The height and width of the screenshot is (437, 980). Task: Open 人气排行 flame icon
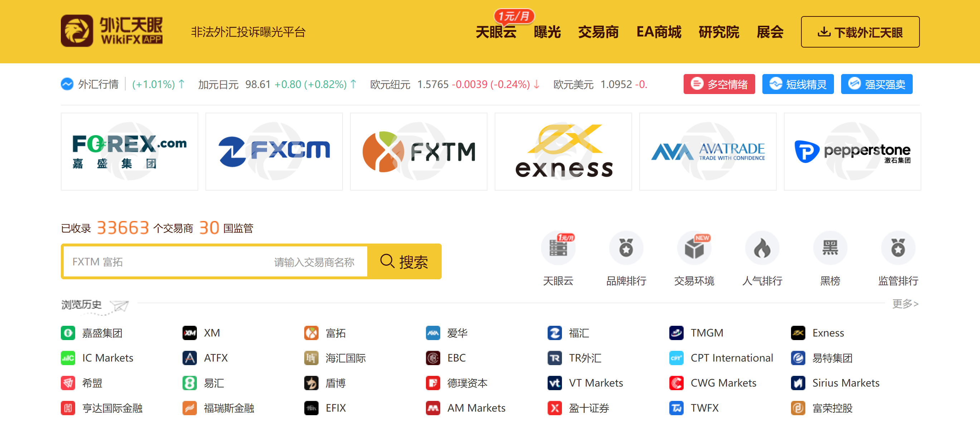(762, 248)
